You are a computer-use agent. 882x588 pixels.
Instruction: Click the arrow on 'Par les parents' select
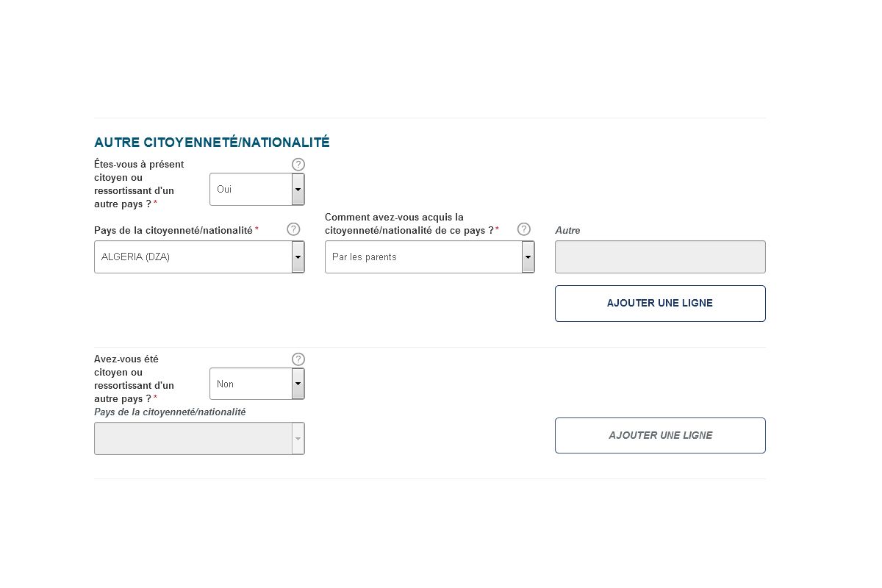point(528,257)
